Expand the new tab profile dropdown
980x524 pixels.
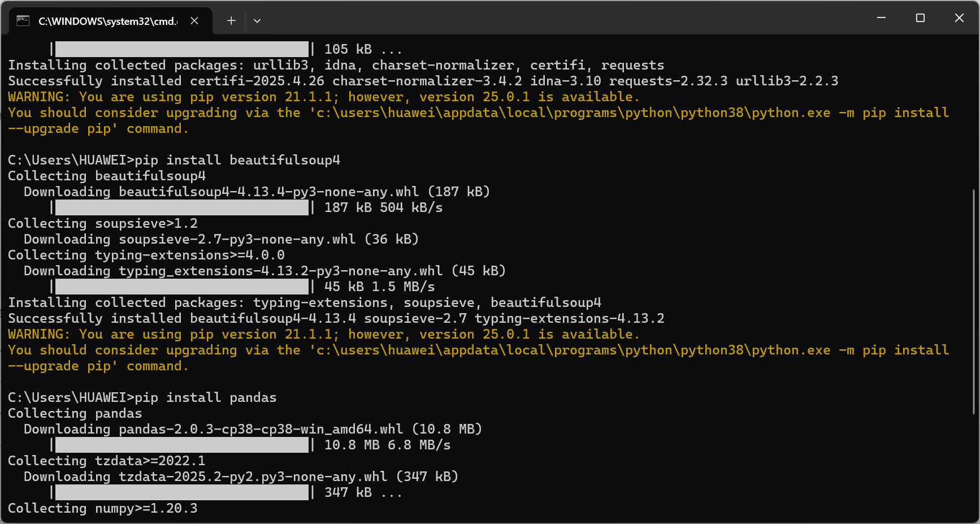257,21
